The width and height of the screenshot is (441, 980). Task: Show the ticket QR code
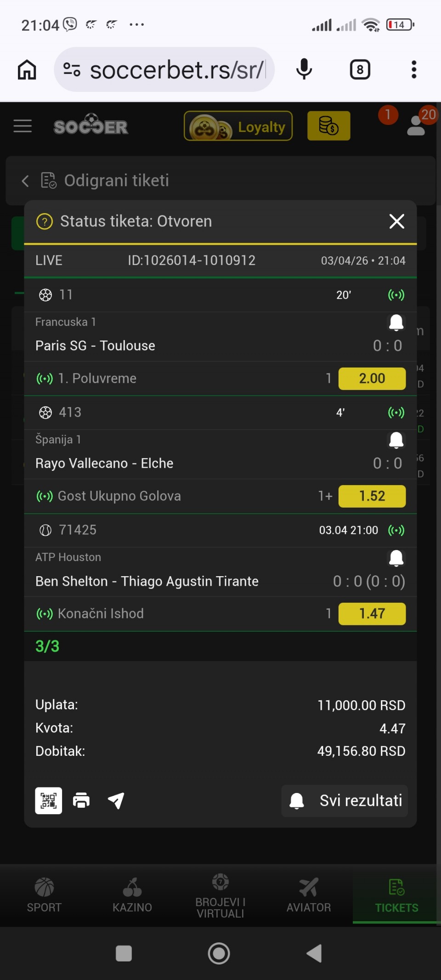coord(49,800)
